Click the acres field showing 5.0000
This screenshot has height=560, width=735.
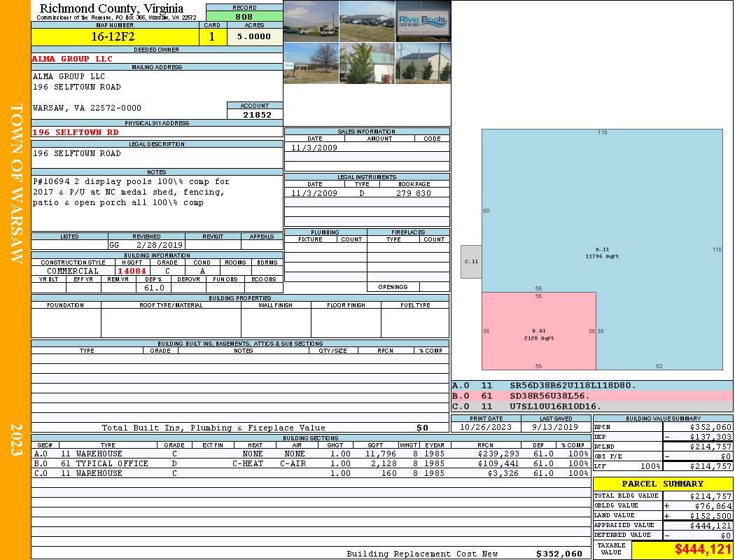tap(255, 36)
